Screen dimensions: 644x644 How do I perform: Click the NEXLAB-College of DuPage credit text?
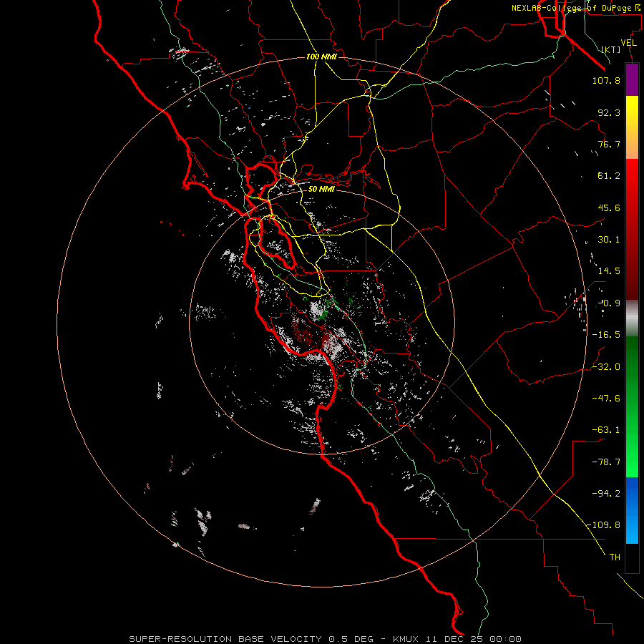click(x=577, y=8)
